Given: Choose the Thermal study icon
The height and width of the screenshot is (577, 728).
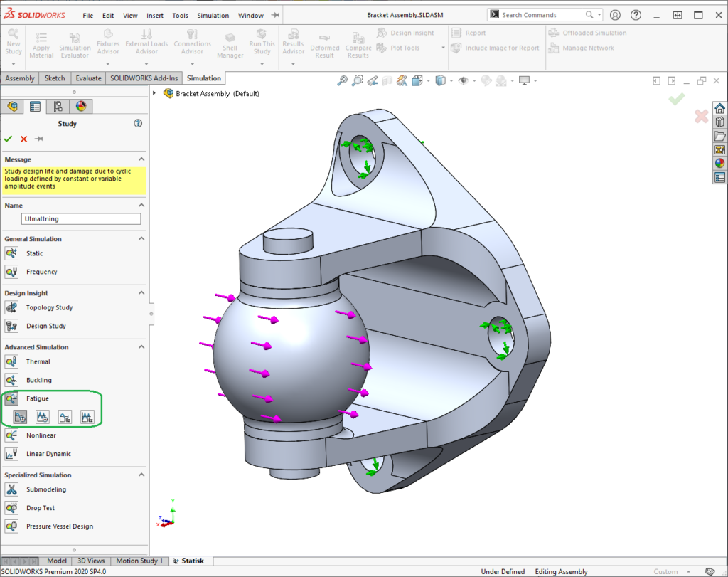Looking at the screenshot, I should point(11,361).
